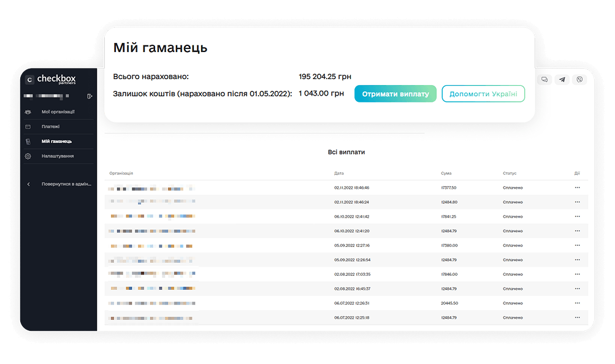Click the back chevron near Повернутися в адмін
Image resolution: width=615 pixels, height=364 pixels.
28,184
